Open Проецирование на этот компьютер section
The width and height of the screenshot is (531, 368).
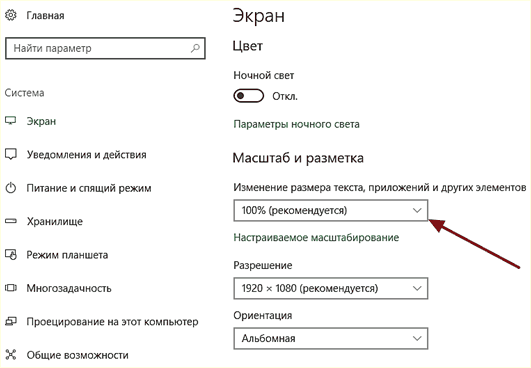click(x=112, y=321)
